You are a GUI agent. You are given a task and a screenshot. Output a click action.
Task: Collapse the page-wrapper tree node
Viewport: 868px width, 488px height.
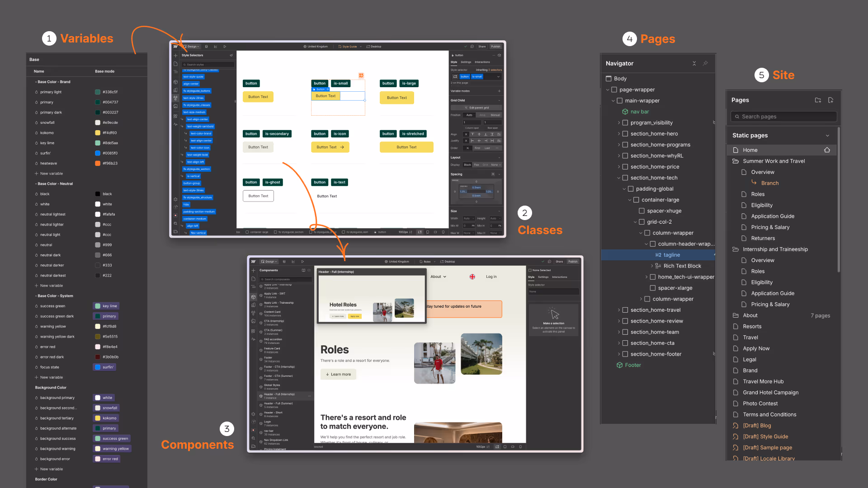click(608, 90)
